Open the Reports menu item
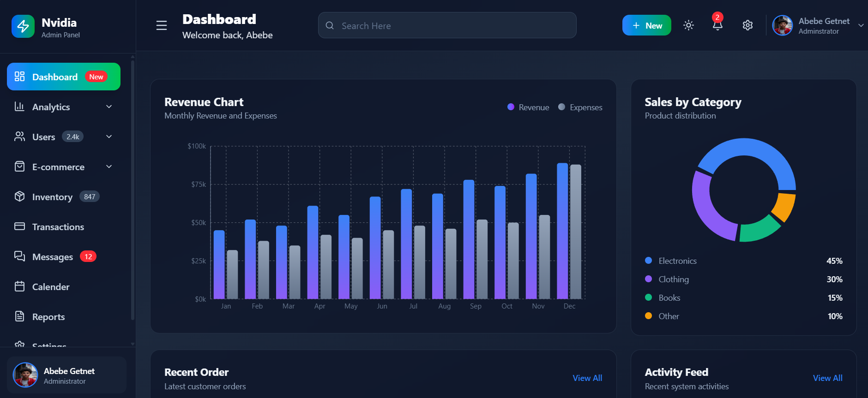Screen dimensions: 868x398 [64, 316]
